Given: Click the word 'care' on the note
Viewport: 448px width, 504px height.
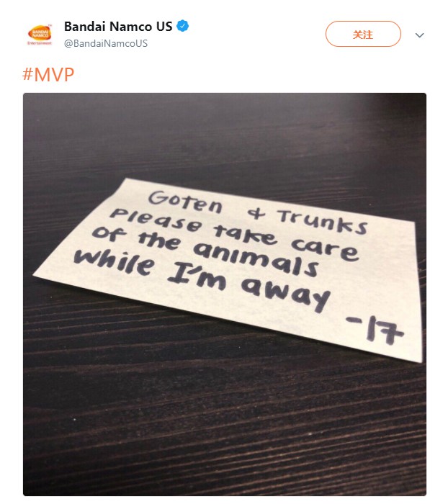Looking at the screenshot, I should [325, 248].
